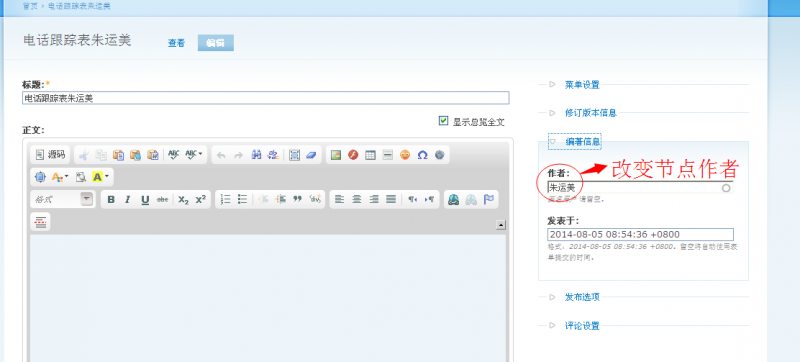
Task: Toggle Underline formatting
Action: pos(145,200)
